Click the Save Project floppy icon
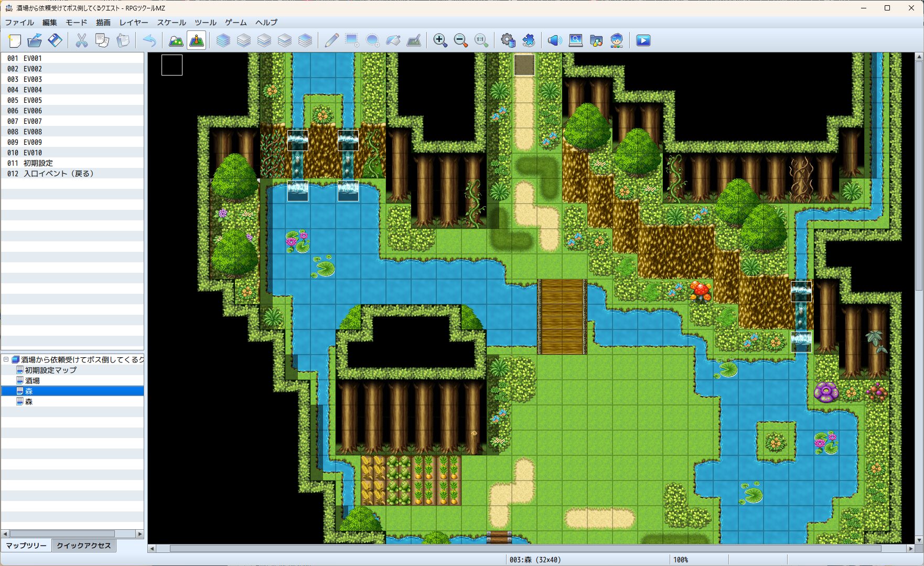 55,40
